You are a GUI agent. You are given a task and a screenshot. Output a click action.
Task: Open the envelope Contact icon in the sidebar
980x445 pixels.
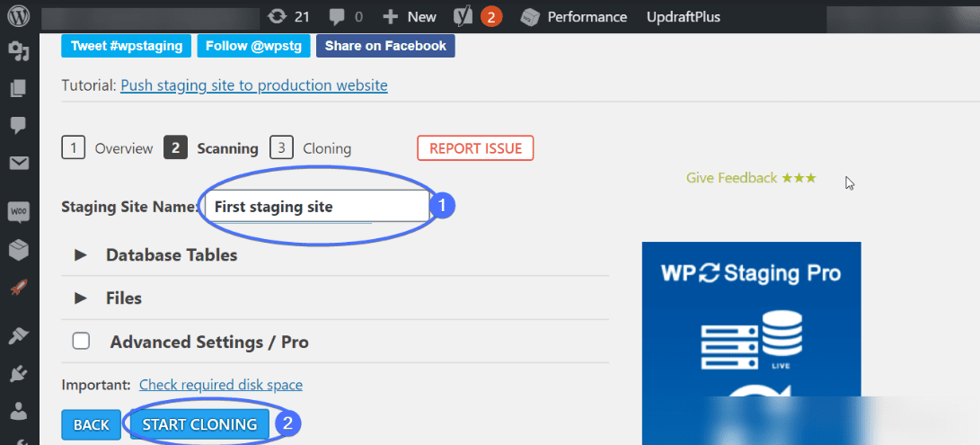tap(19, 164)
